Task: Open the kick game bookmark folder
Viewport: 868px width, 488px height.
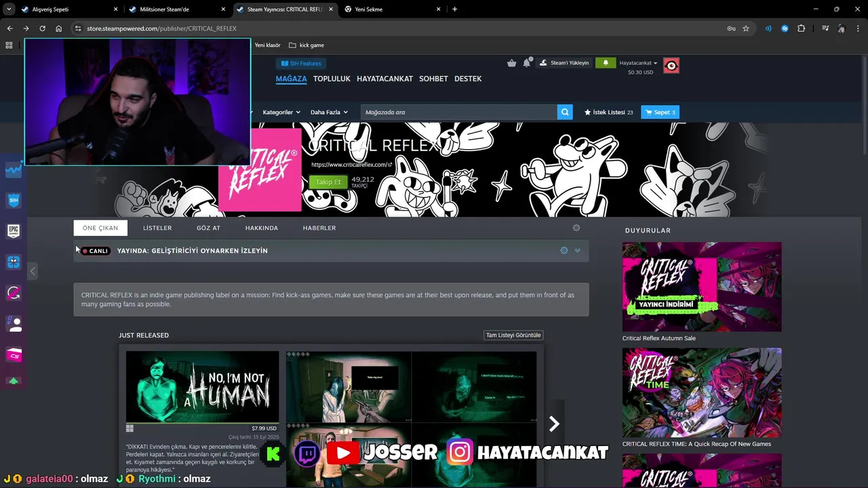Action: [x=307, y=45]
